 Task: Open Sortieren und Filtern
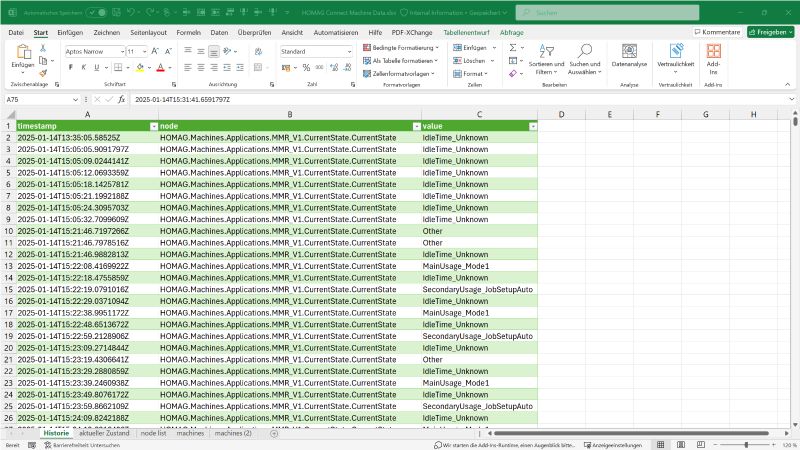coord(546,60)
